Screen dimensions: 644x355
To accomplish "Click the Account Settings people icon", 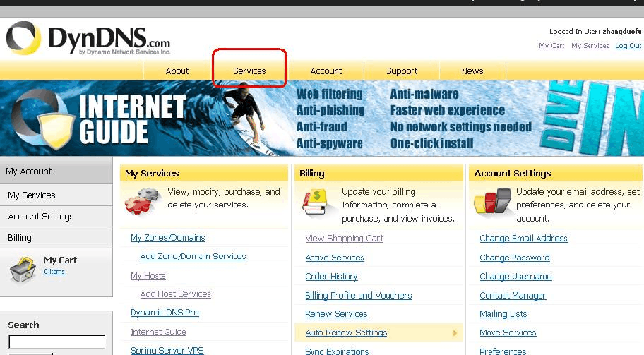I will (492, 201).
